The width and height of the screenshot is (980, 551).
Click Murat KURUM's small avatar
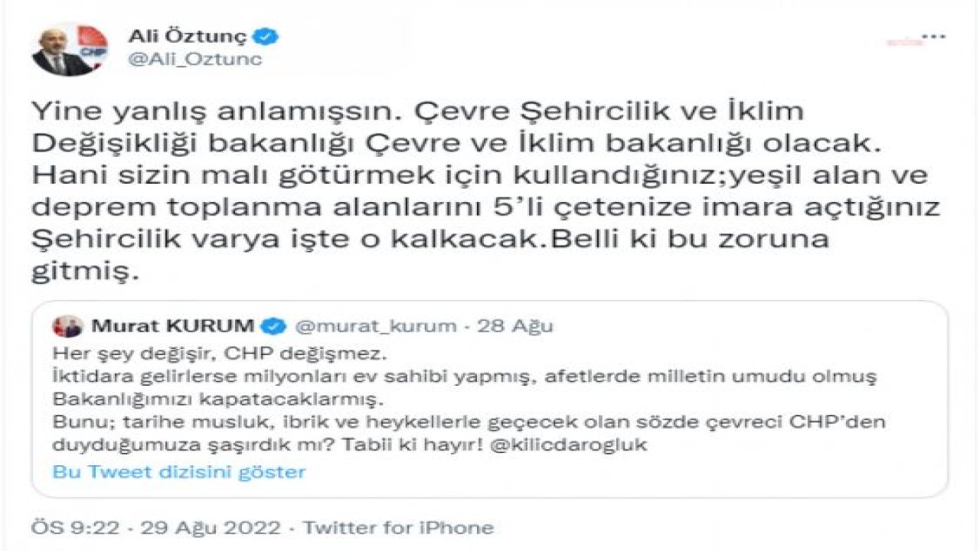coord(67,326)
